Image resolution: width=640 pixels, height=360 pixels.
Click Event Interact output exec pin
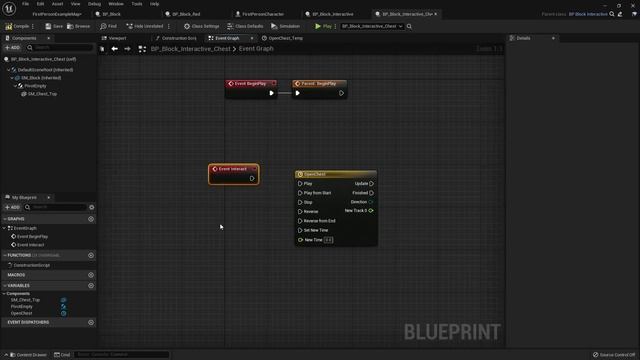(x=252, y=178)
